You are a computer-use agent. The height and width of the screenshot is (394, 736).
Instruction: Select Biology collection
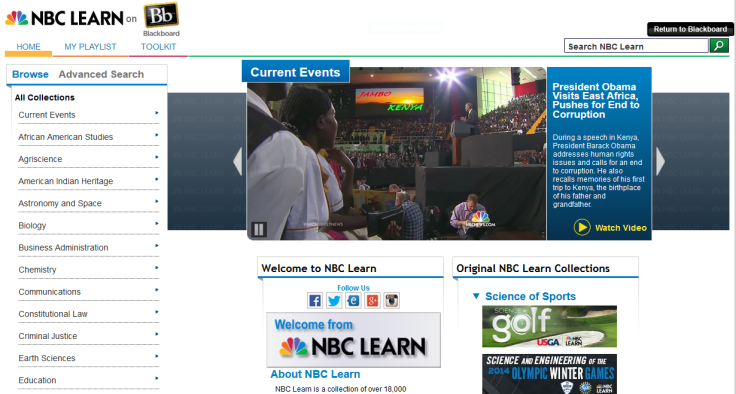32,225
